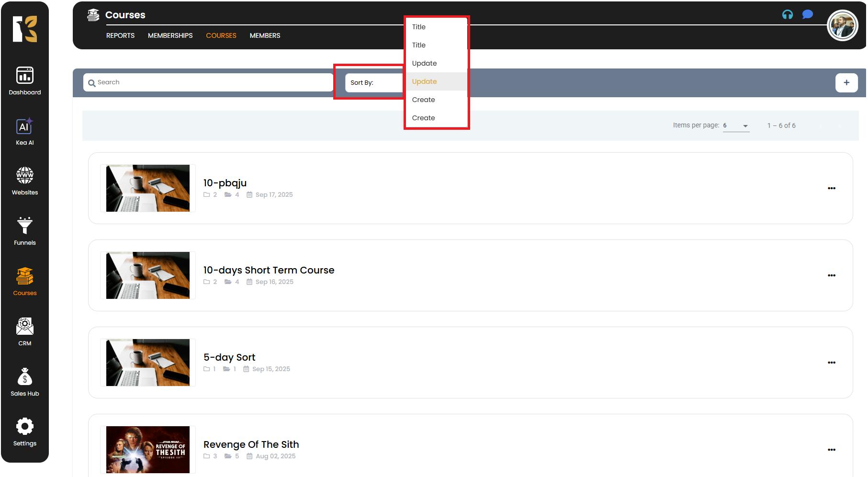Go to Websites in the sidebar
This screenshot has height=477, width=868.
pyautogui.click(x=25, y=181)
